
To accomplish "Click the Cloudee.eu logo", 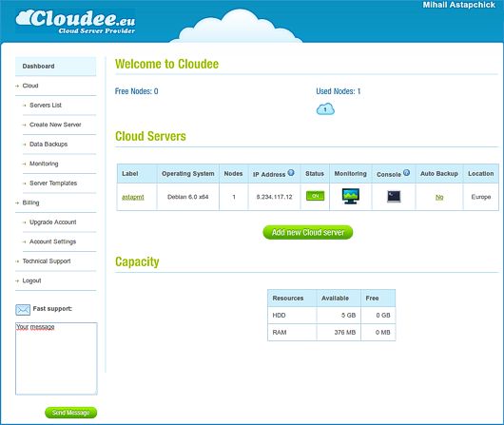I will 75,22.
